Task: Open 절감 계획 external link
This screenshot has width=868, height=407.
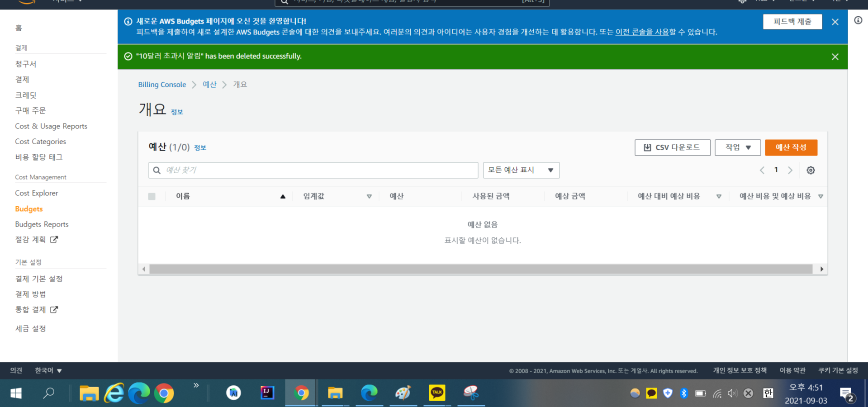Action: click(36, 240)
